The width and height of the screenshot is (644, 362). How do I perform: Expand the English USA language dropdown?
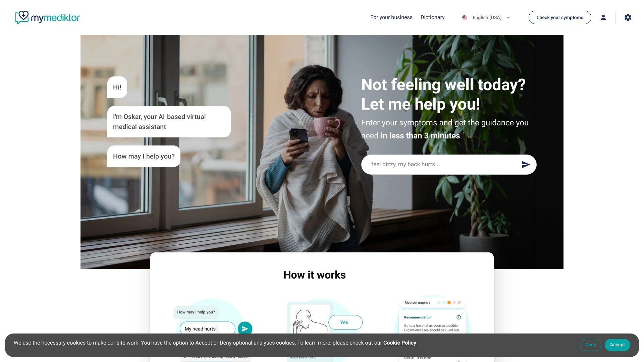[x=487, y=18]
